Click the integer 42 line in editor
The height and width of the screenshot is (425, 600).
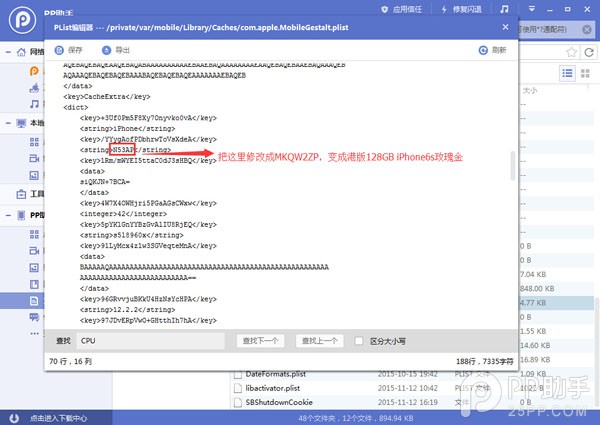click(x=124, y=214)
